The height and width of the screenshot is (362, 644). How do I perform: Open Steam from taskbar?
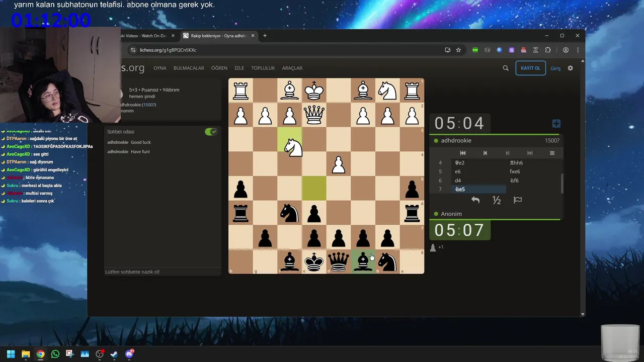114,354
